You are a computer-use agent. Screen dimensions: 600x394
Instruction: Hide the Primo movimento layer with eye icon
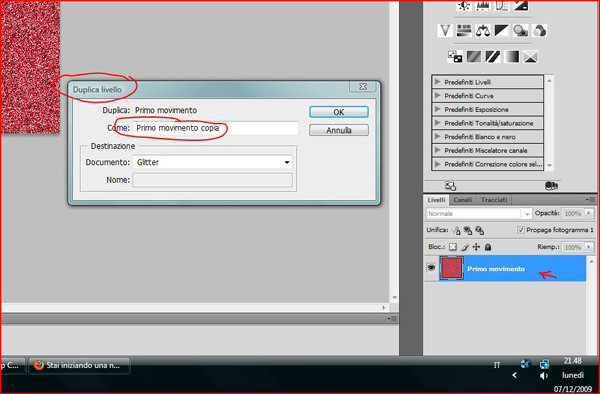(x=431, y=267)
